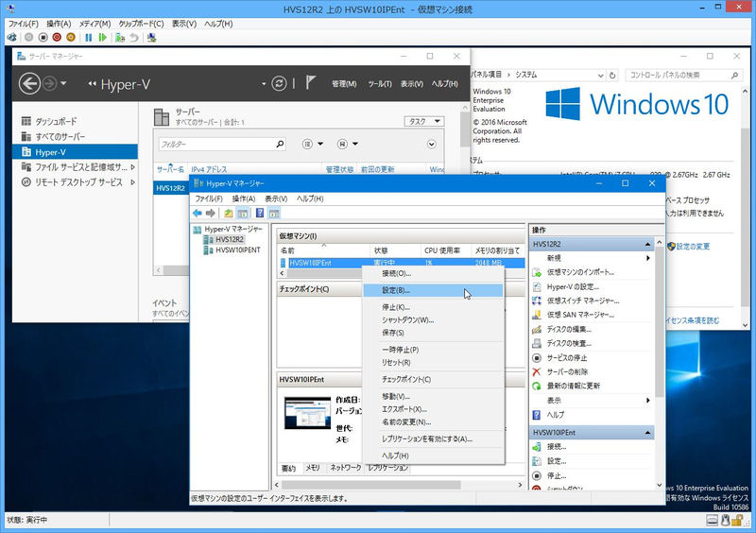Click the red Shut Down toolbar icon
This screenshot has height=533, width=756.
coord(57,37)
